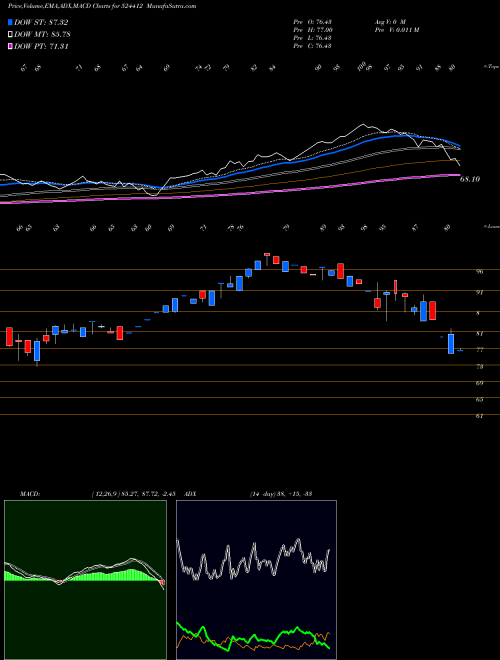This screenshot has width=500, height=660.
Task: Click the ADX (14 day) parameter values
Action: 281,494
